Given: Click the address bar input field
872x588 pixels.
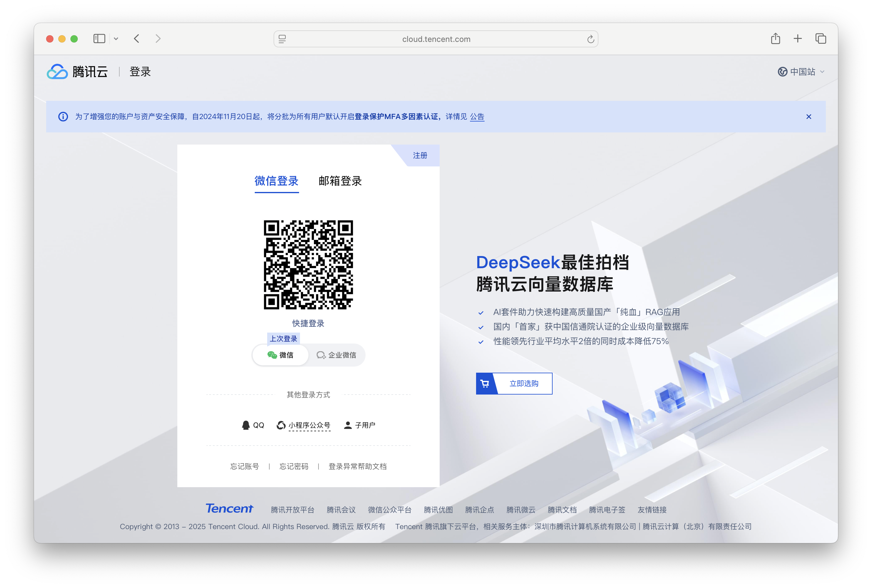Looking at the screenshot, I should coord(436,39).
